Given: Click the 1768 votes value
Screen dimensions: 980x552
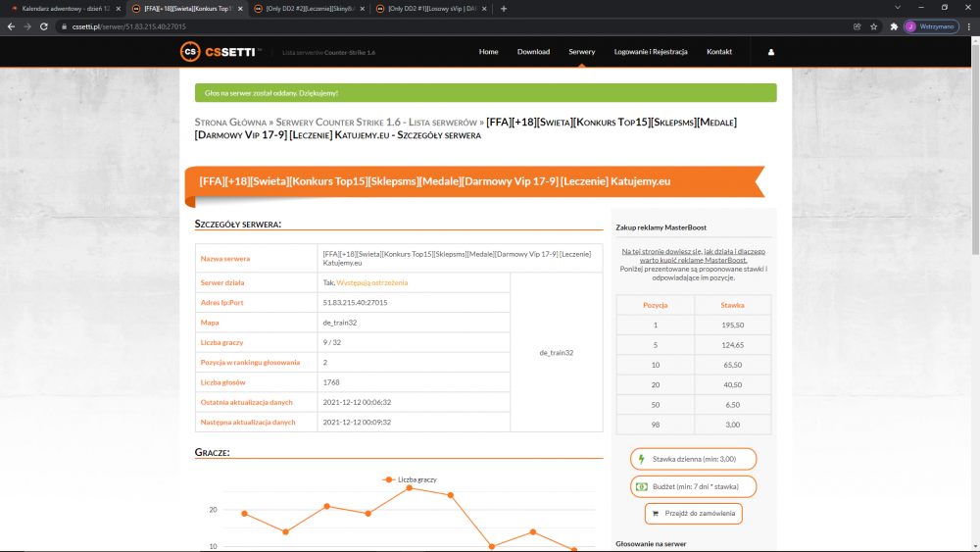Looking at the screenshot, I should (x=331, y=382).
